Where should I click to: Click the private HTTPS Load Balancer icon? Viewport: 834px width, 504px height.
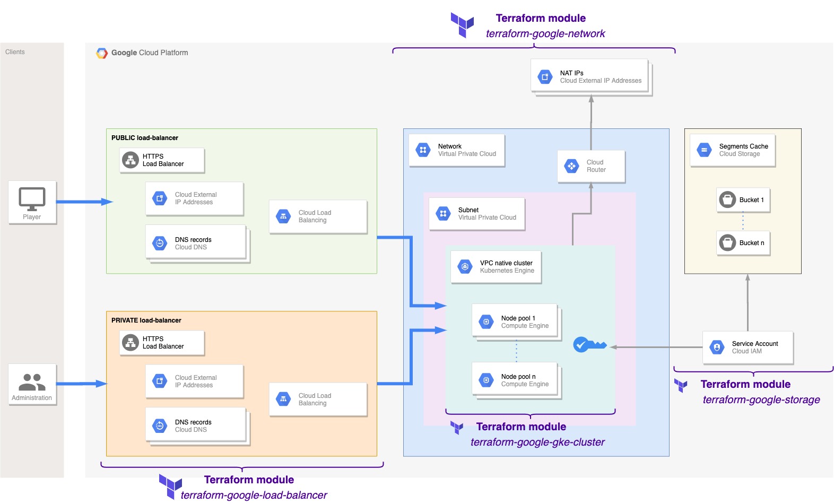131,342
